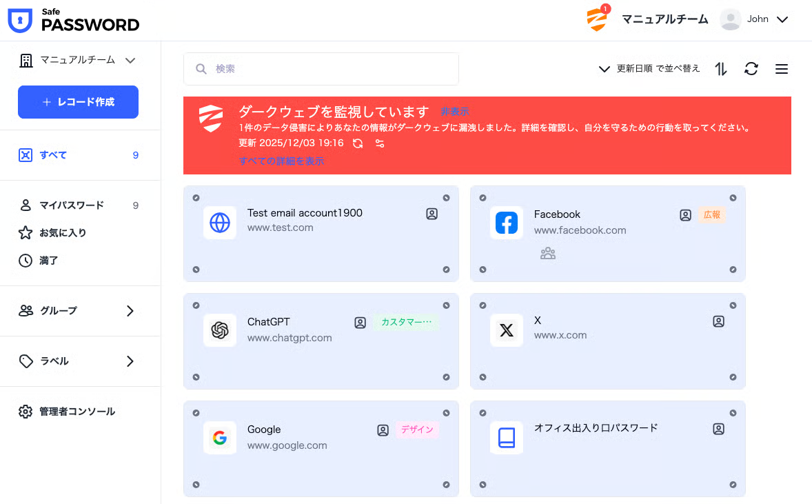Image resolution: width=812 pixels, height=504 pixels.
Task: Click the dark web monitoring shield icon in header
Action: 597,19
